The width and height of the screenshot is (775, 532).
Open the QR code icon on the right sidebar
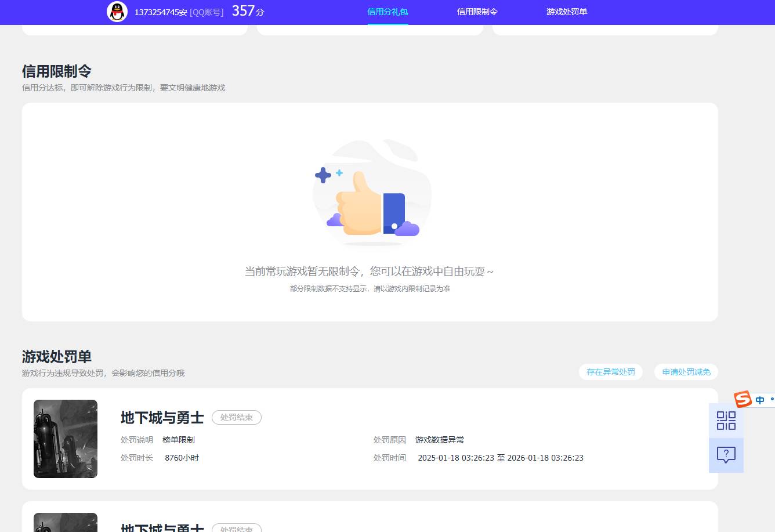[x=726, y=421]
